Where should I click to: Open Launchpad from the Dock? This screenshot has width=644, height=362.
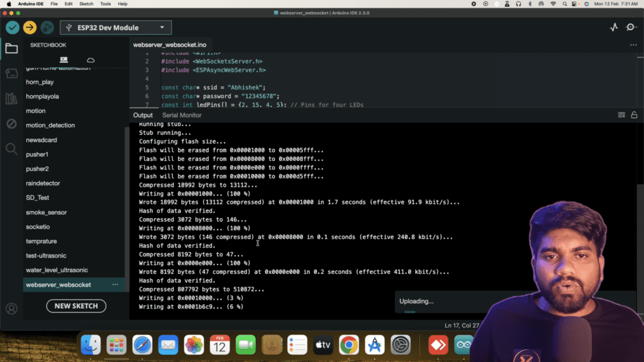point(116,344)
